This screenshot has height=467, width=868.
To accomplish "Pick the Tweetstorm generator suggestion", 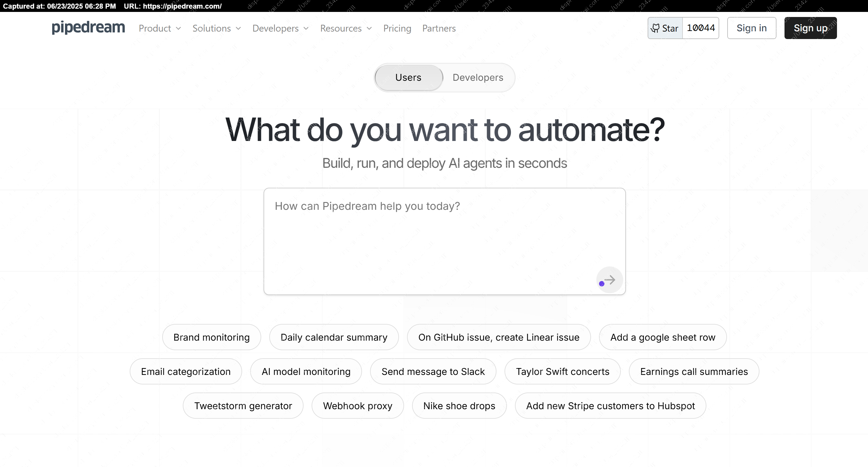I will [x=243, y=406].
